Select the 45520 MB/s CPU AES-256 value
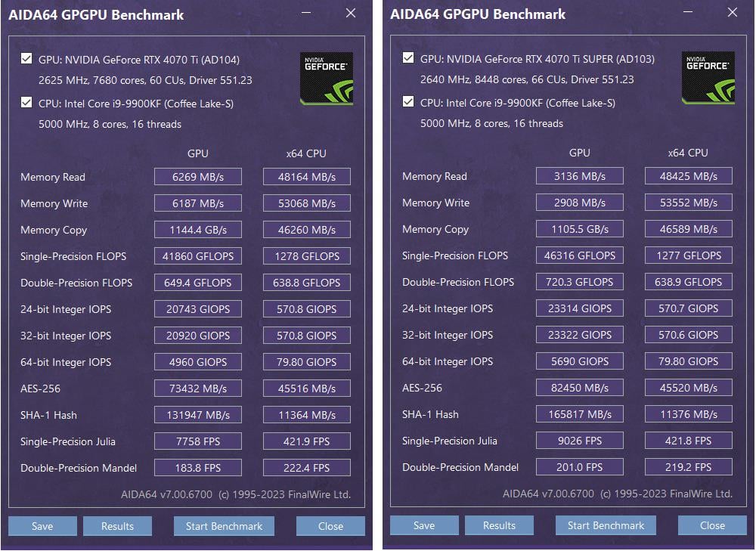 (x=689, y=388)
